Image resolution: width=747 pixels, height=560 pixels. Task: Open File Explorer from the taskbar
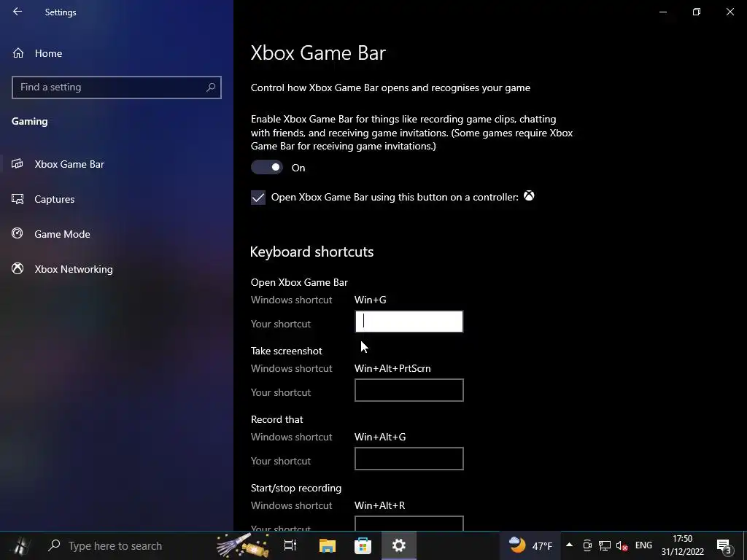pos(328,545)
